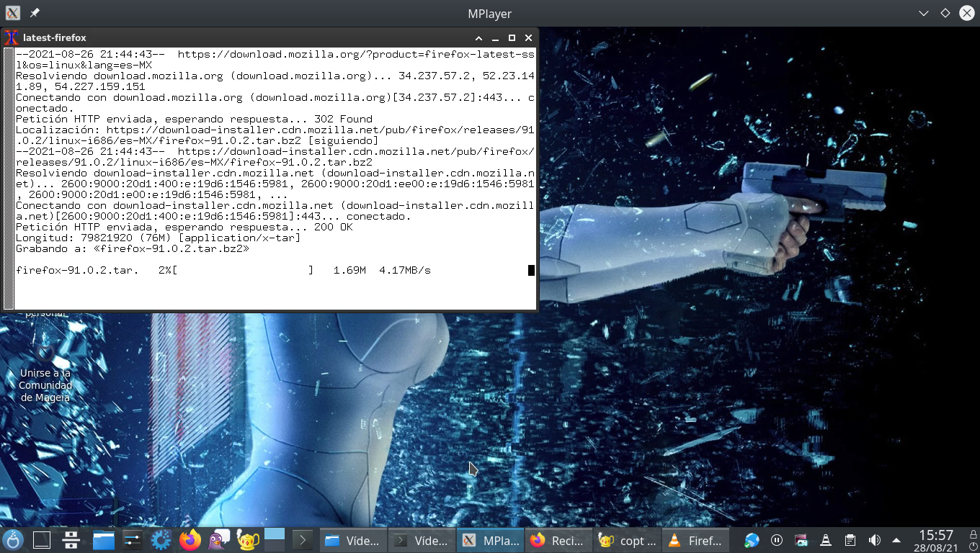Select the 'MPla...' task in taskbar

pyautogui.click(x=491, y=541)
